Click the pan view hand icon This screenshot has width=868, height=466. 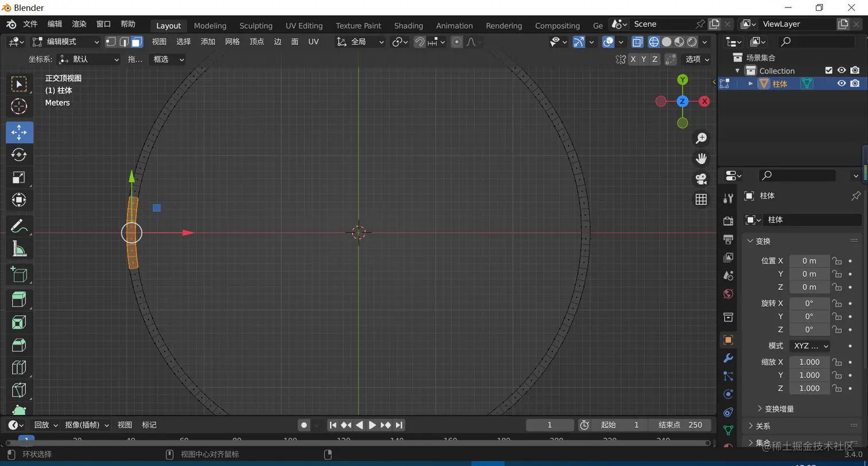point(701,158)
